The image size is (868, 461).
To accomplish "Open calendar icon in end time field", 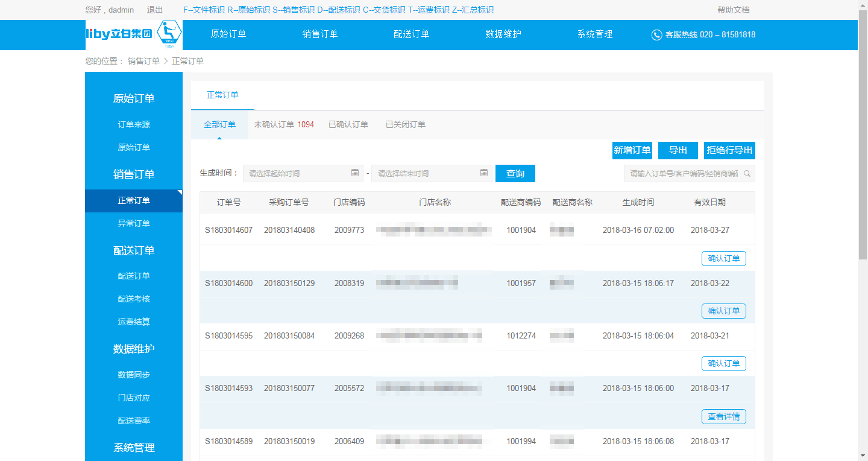I will (x=484, y=173).
